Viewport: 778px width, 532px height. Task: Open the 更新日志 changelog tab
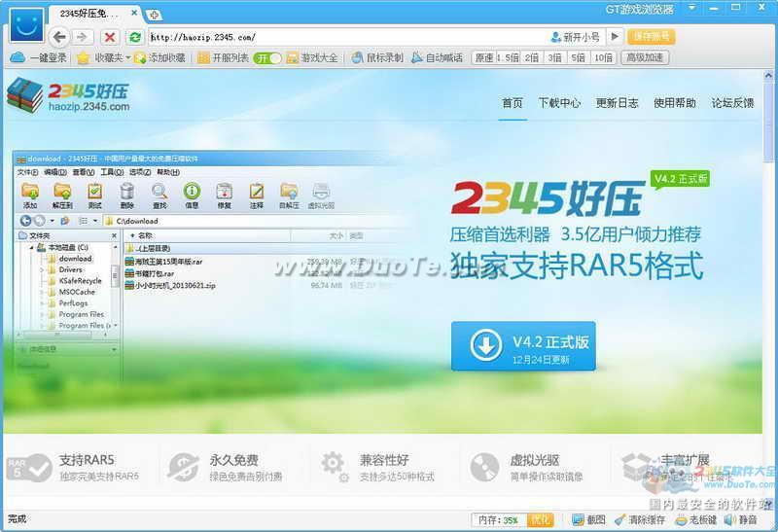pyautogui.click(x=617, y=103)
